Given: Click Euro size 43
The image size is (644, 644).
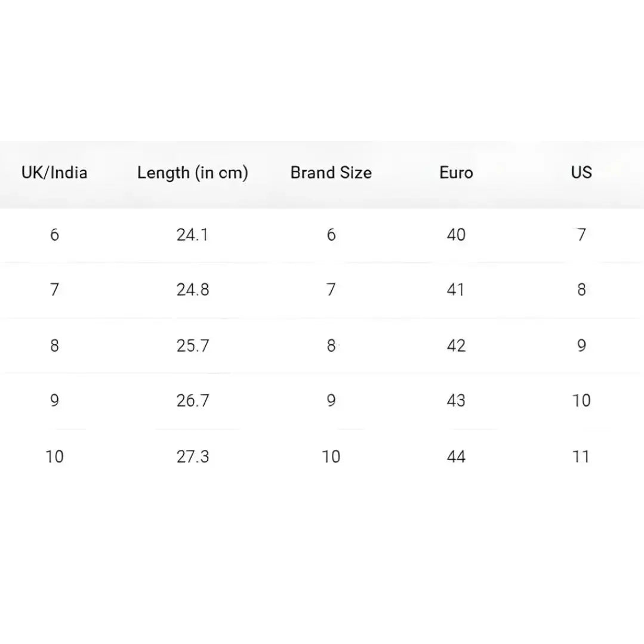Looking at the screenshot, I should pyautogui.click(x=456, y=400).
